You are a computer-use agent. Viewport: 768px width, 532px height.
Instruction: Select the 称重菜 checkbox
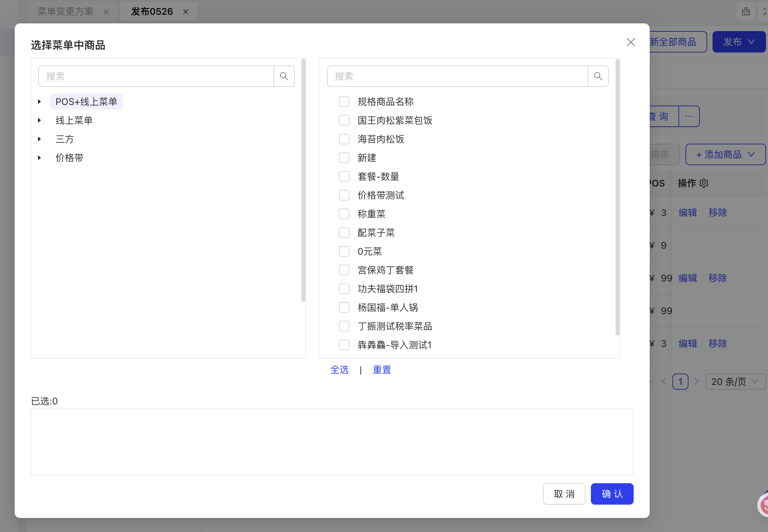pos(344,214)
